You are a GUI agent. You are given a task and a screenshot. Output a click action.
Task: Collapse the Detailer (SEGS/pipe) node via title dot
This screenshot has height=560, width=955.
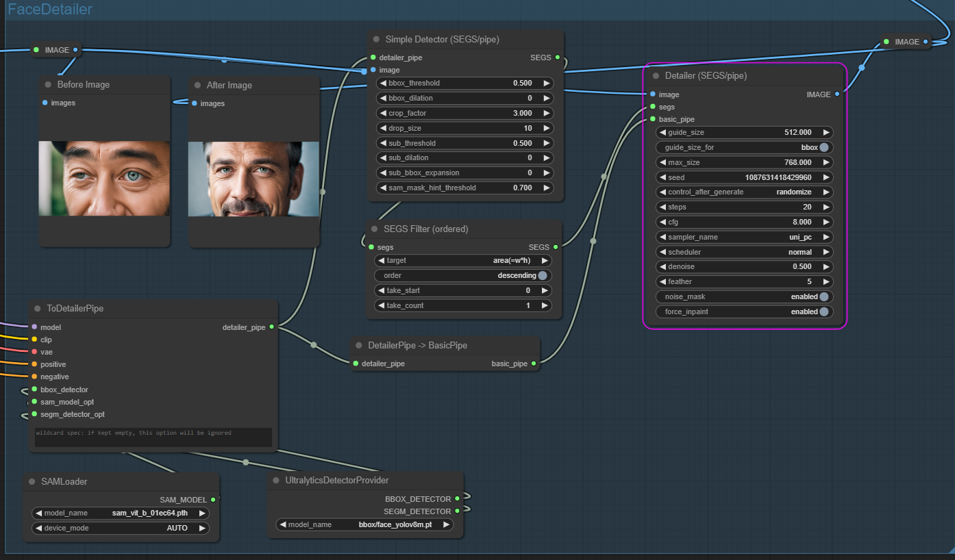(x=656, y=76)
